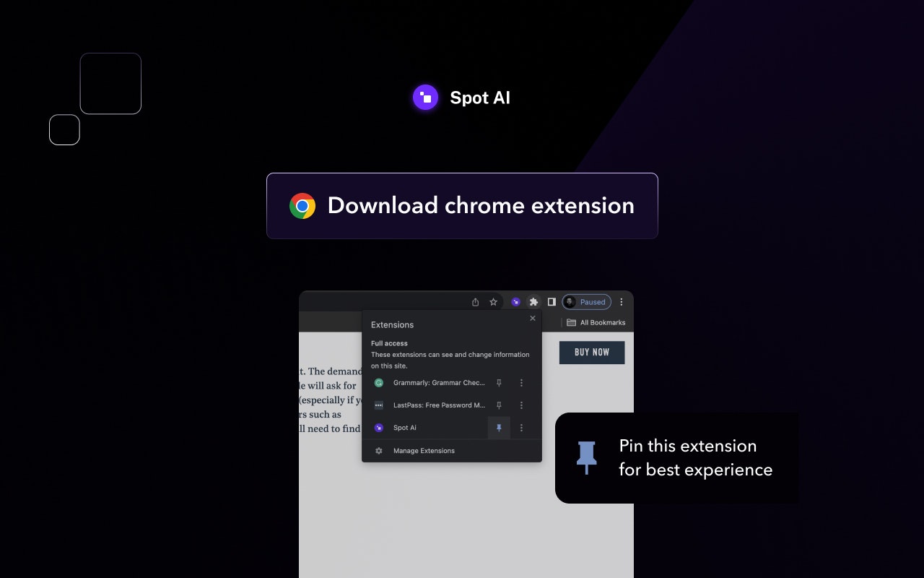
Task: Click the Spot AI title text
Action: click(480, 98)
